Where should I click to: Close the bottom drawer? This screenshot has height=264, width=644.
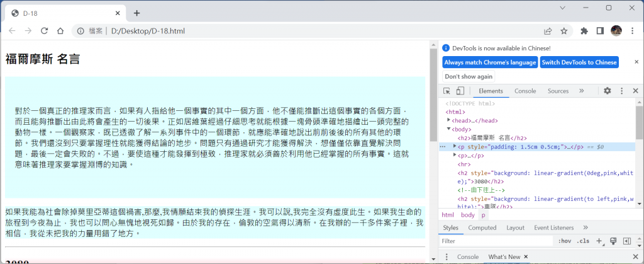635,256
